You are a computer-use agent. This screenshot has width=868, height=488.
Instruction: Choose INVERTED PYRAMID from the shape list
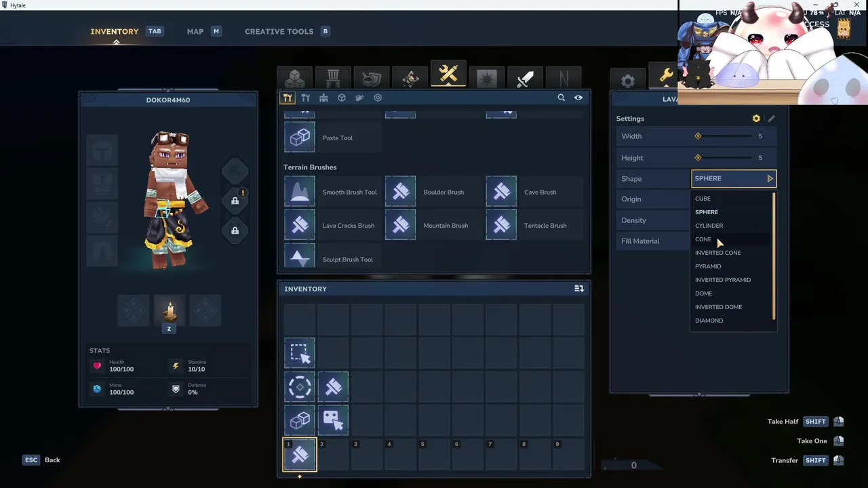(722, 280)
